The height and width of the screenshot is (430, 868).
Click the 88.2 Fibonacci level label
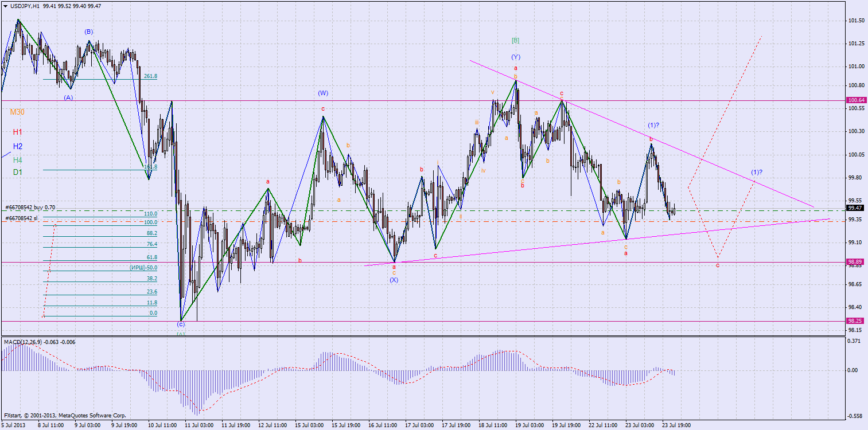tap(152, 233)
